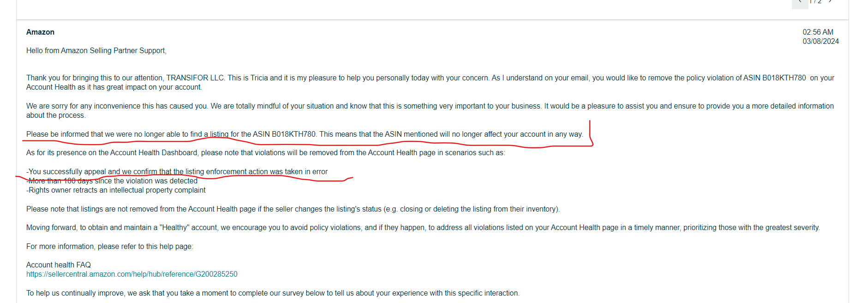Click the Account health FAQ heading text
868x303 pixels.
(x=59, y=265)
